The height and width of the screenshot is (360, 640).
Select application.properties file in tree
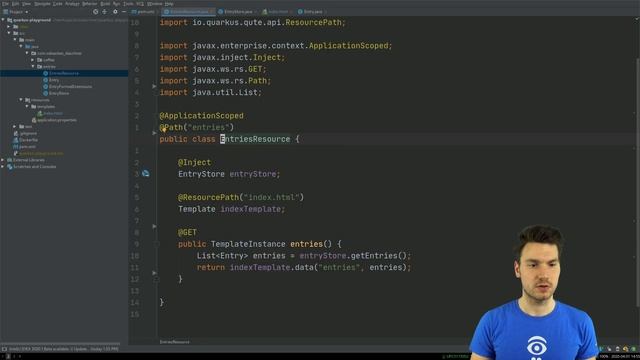(57, 120)
